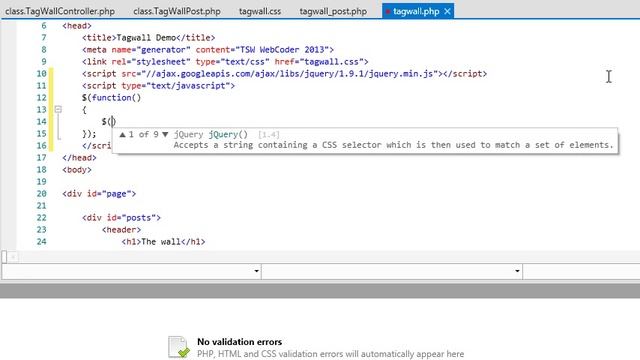The image size is (640, 360).
Task: Switch to class.TagWallController.php tab
Action: pos(60,11)
